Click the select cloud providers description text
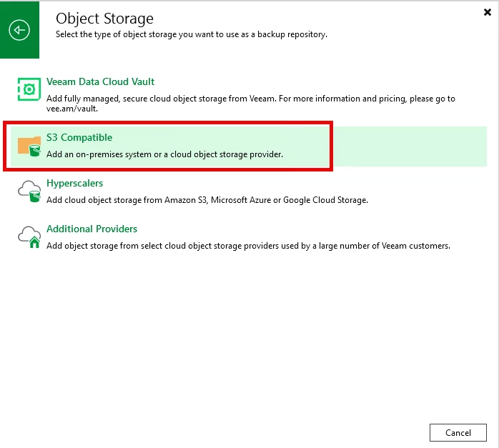This screenshot has width=499, height=448. click(248, 246)
